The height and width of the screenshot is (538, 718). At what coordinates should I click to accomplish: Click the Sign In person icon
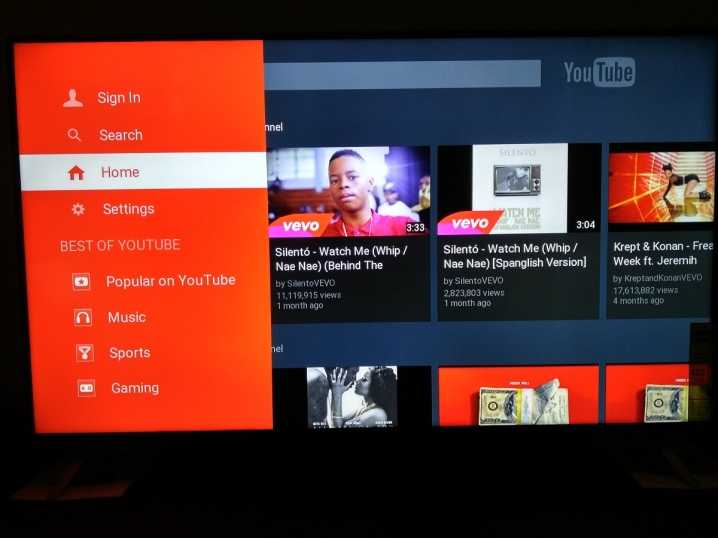click(73, 98)
